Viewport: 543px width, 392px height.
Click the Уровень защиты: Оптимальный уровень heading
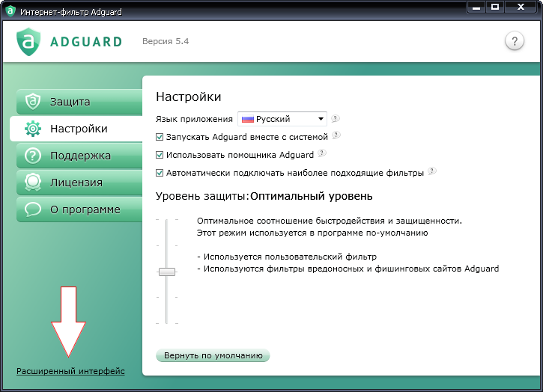point(264,196)
